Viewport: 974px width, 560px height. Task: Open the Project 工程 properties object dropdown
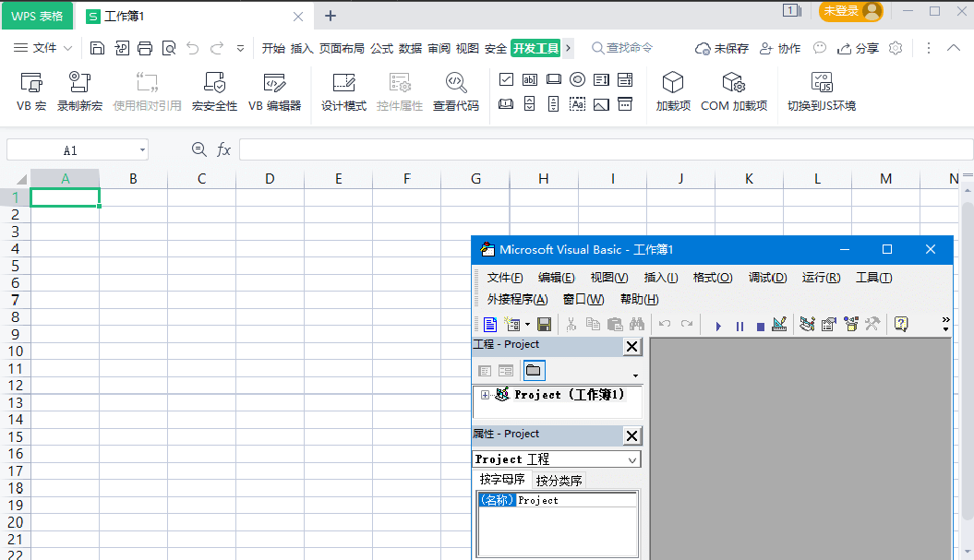tap(631, 460)
